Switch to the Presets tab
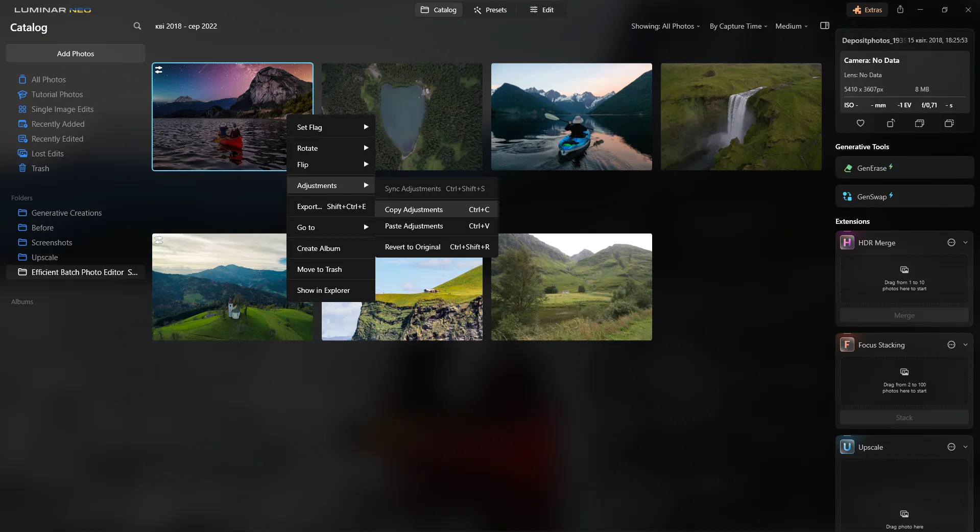Viewport: 980px width, 532px height. click(490, 10)
